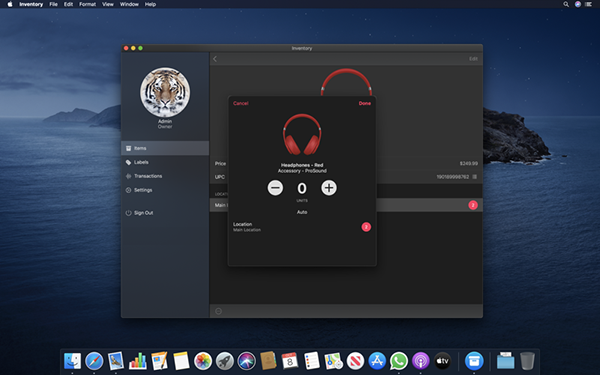Viewport: 600px width, 375px height.
Task: Click the Auto mode label
Action: pos(302,212)
